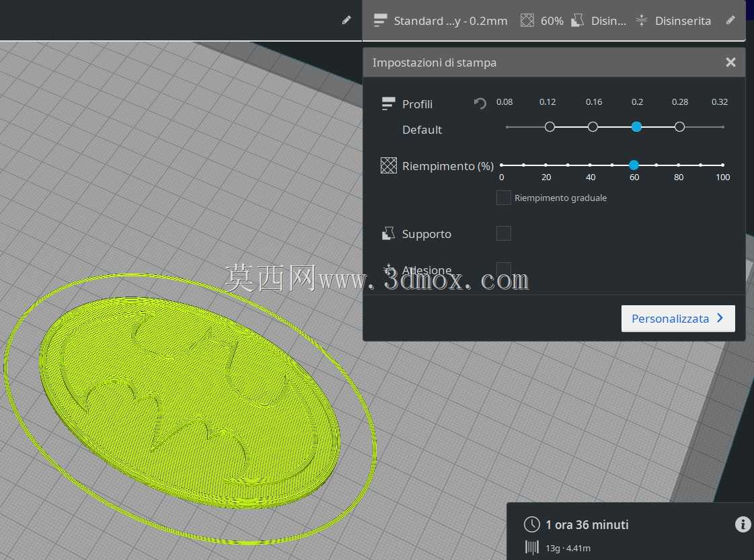The image size is (754, 560).
Task: Click the 0.08 layer height label
Action: click(x=504, y=102)
